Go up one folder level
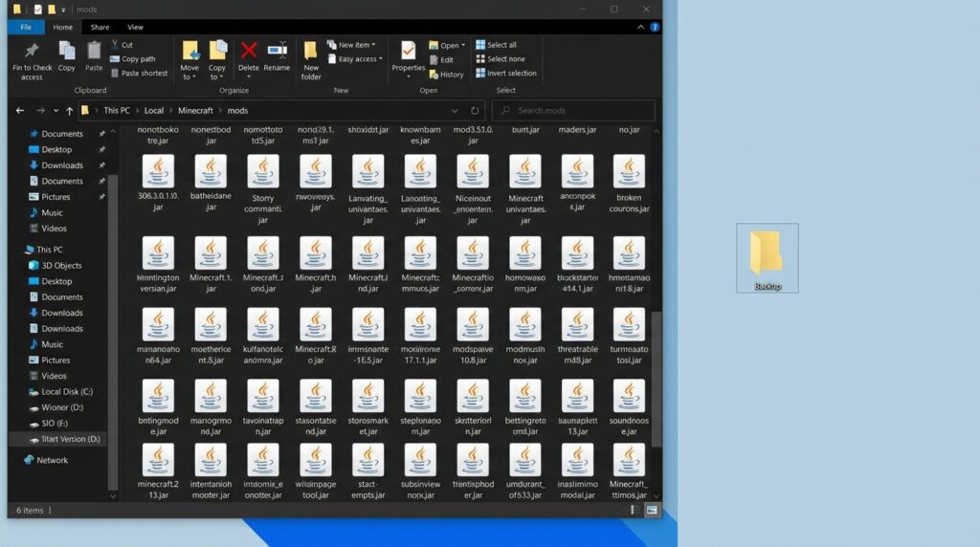This screenshot has height=547, width=980. pyautogui.click(x=69, y=111)
